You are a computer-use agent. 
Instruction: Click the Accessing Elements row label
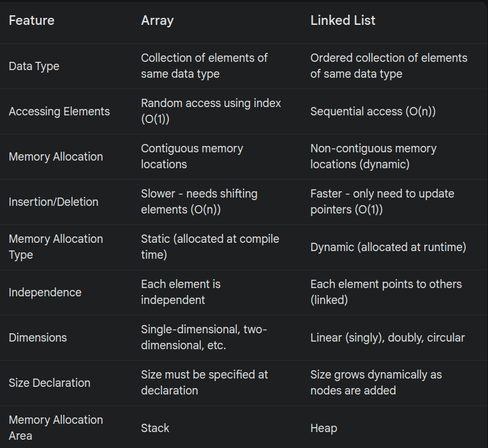(x=59, y=112)
